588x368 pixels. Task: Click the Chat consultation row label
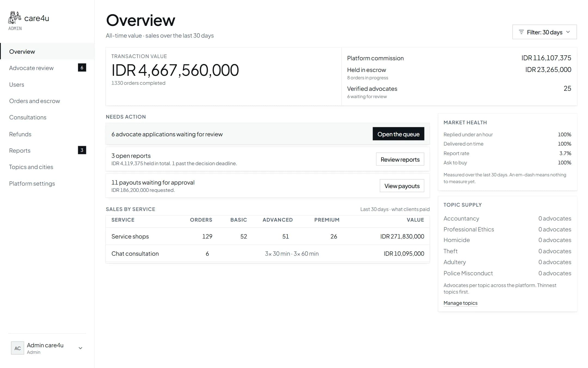coord(135,254)
